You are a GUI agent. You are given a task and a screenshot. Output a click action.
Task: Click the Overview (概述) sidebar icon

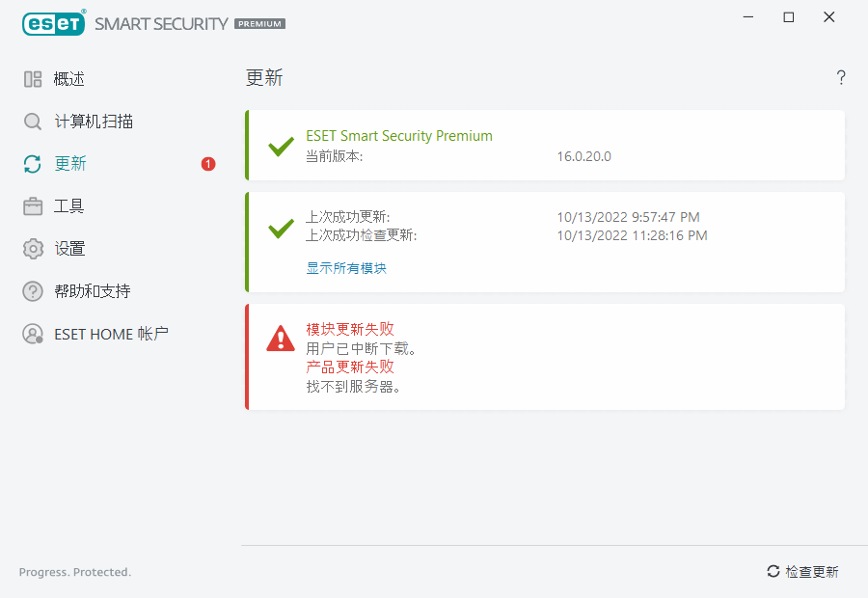(x=33, y=79)
